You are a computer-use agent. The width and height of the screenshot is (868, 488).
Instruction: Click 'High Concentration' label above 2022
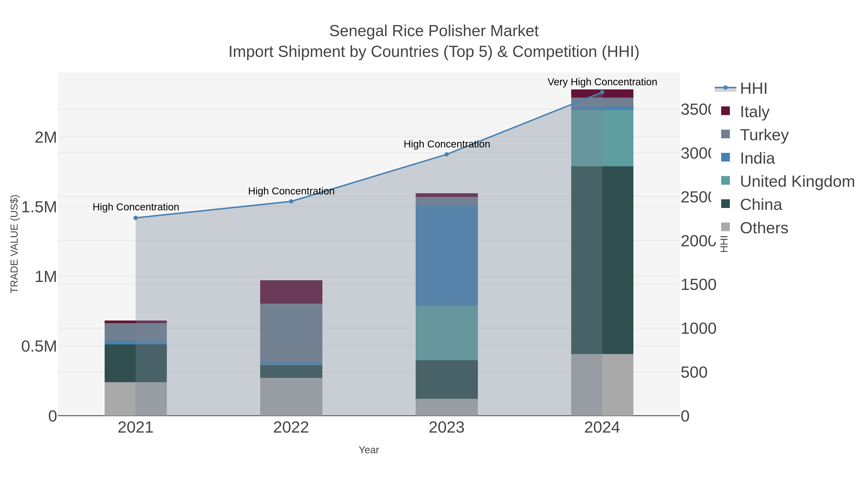[x=291, y=191]
